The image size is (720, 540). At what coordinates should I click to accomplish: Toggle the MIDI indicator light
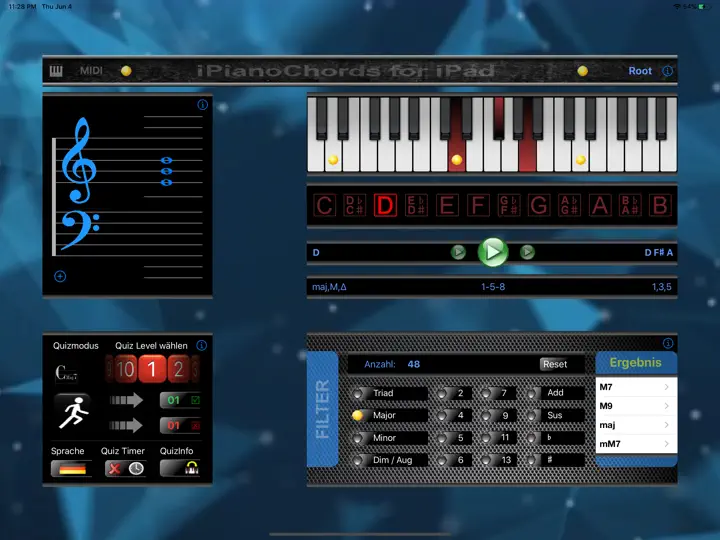click(x=126, y=71)
